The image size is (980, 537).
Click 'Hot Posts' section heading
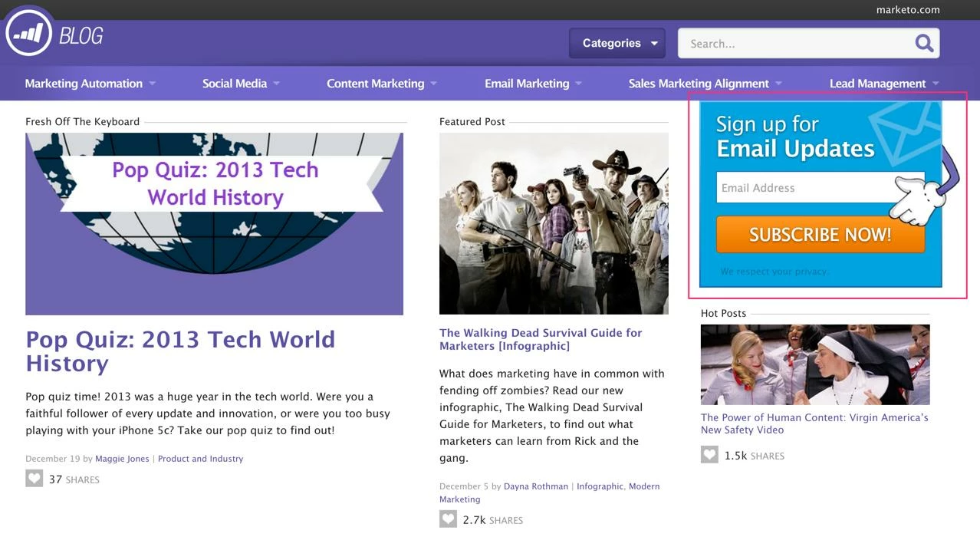pyautogui.click(x=723, y=313)
